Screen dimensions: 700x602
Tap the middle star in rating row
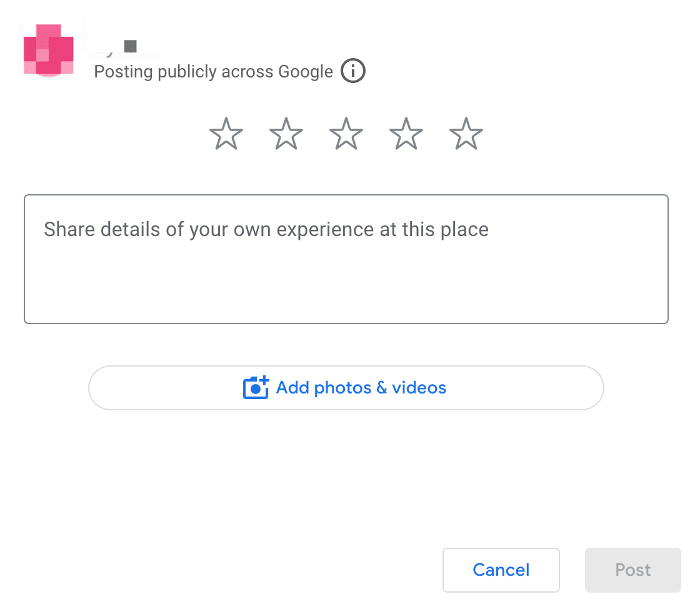[x=346, y=134]
